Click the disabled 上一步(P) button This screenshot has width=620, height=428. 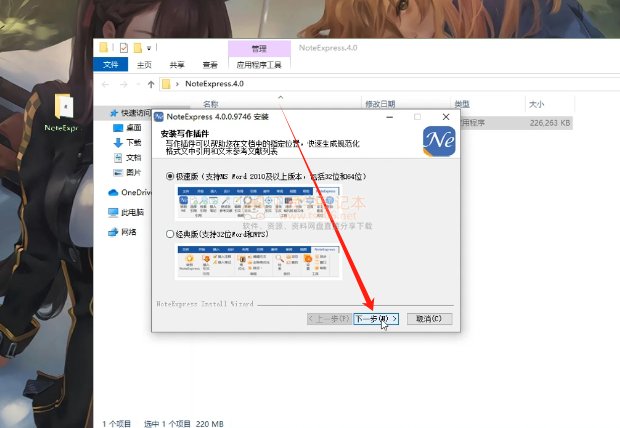pos(329,319)
